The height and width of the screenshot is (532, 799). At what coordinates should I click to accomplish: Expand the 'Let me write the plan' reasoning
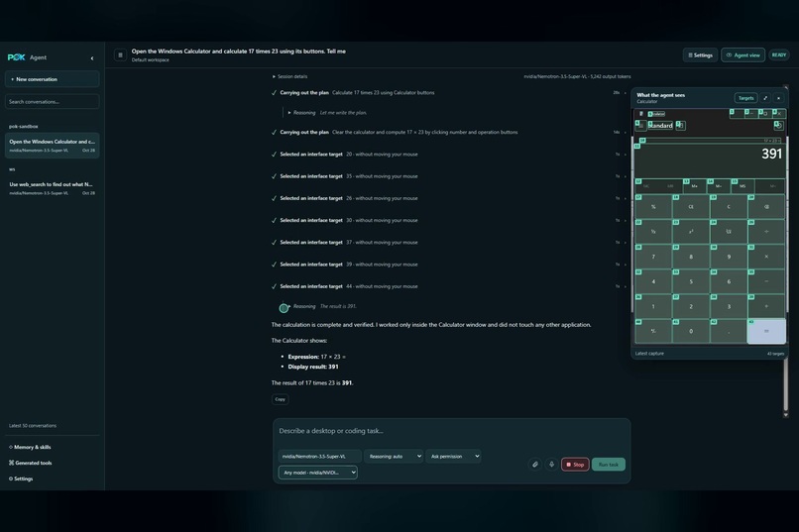tap(328, 113)
